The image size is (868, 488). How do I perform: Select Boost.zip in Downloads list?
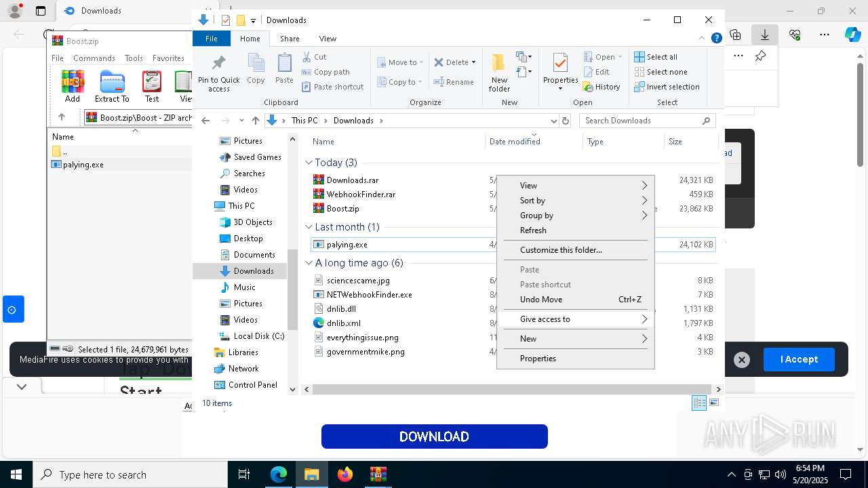click(342, 209)
